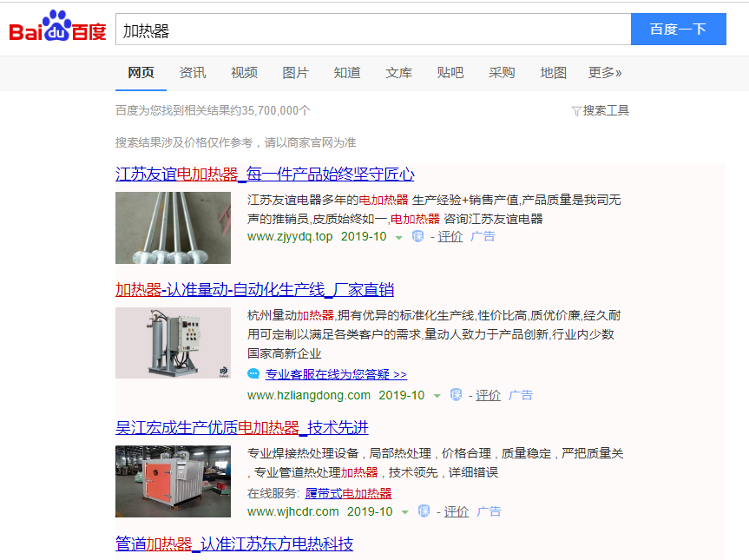
Task: Click the 百度一下 search button
Action: click(679, 30)
